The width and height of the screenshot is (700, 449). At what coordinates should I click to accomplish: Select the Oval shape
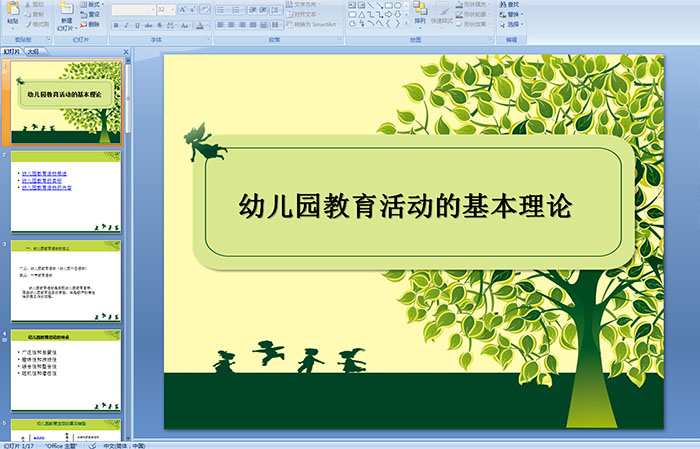click(397, 5)
